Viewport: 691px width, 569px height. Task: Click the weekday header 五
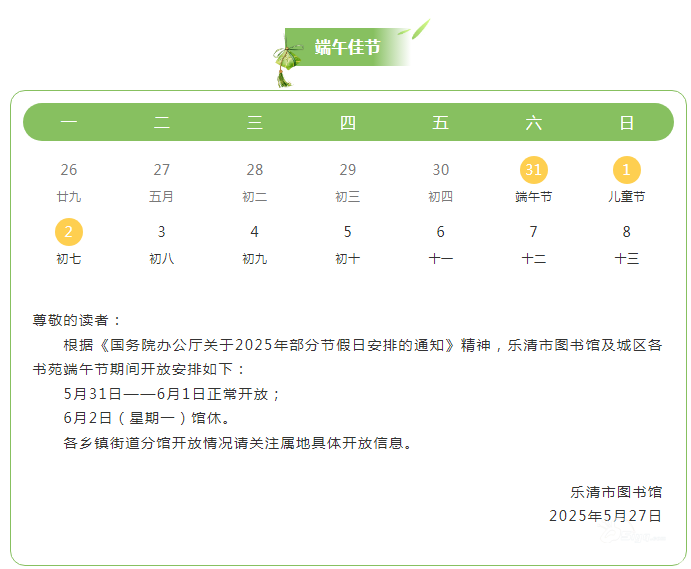[441, 122]
